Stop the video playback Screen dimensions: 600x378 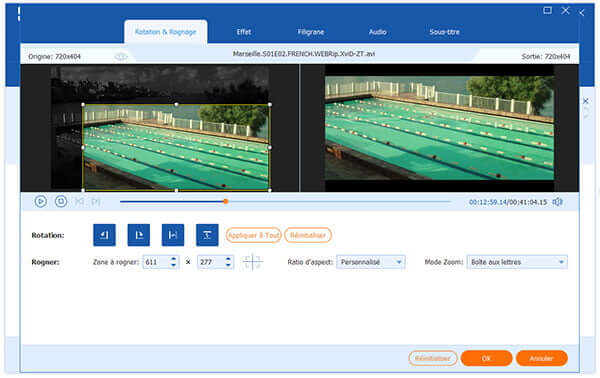[x=60, y=201]
